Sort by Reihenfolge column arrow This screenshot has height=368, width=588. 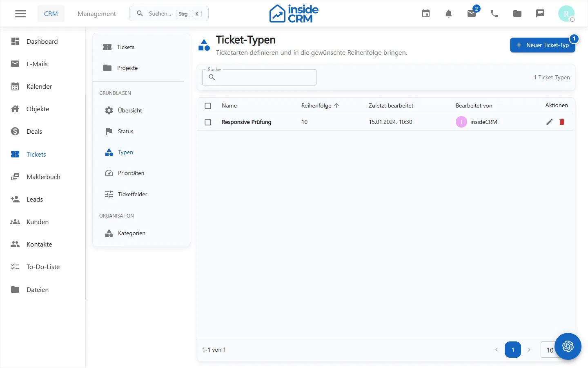(336, 105)
